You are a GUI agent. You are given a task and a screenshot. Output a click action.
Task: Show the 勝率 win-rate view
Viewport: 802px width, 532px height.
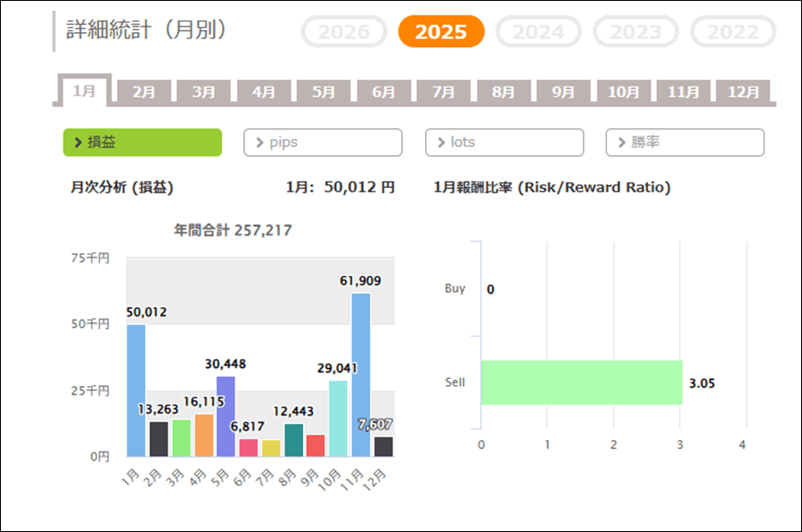tap(684, 143)
